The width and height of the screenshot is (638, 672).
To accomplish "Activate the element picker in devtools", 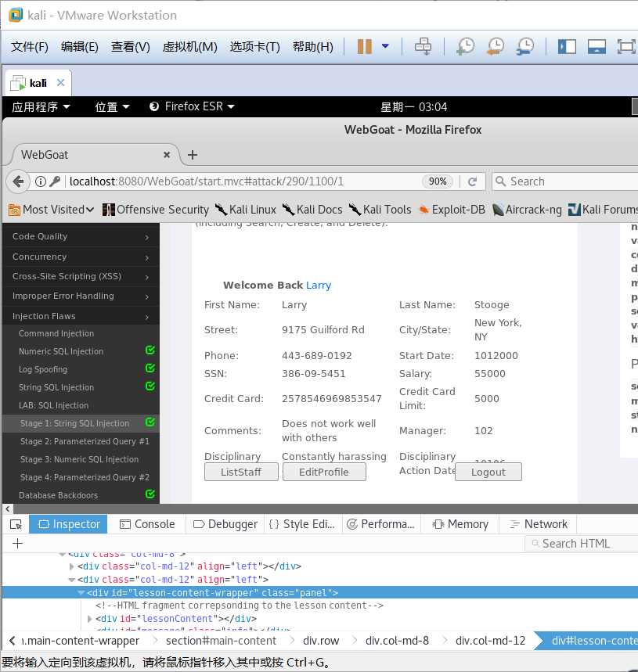I will pyautogui.click(x=16, y=524).
